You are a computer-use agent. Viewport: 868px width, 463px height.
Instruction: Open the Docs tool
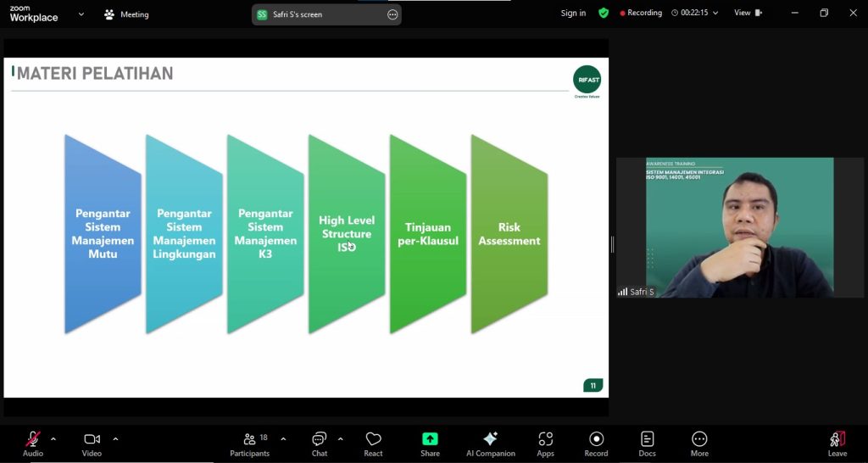pos(647,443)
